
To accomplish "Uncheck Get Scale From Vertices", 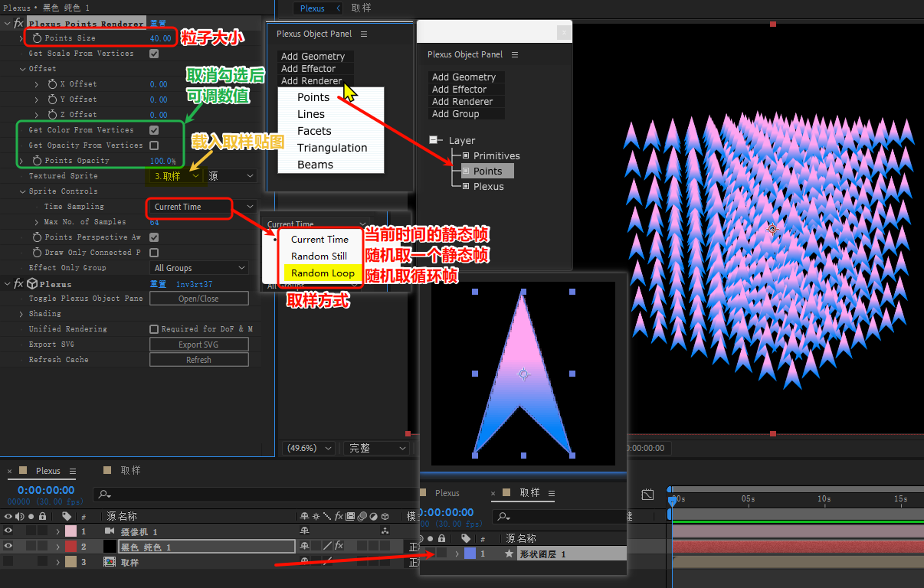I will 154,54.
